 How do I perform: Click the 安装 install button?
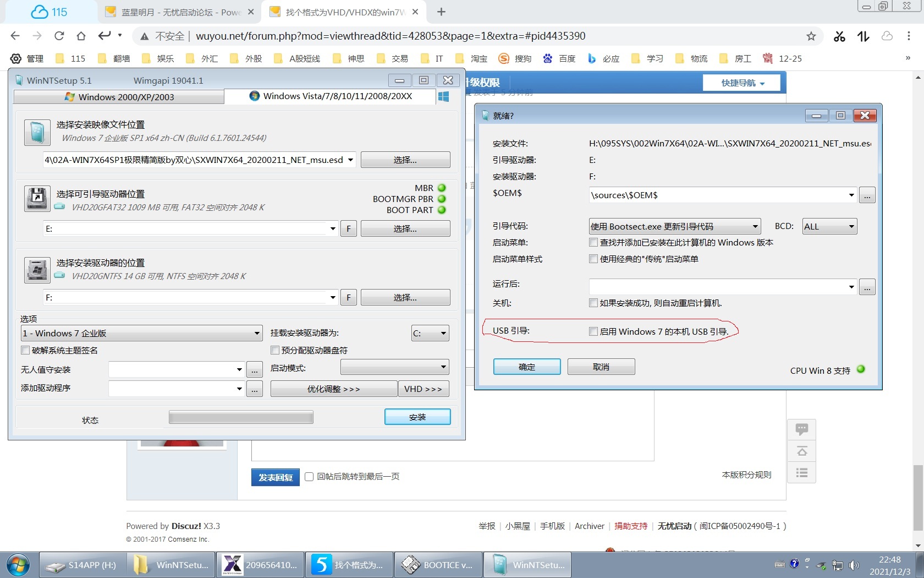417,417
